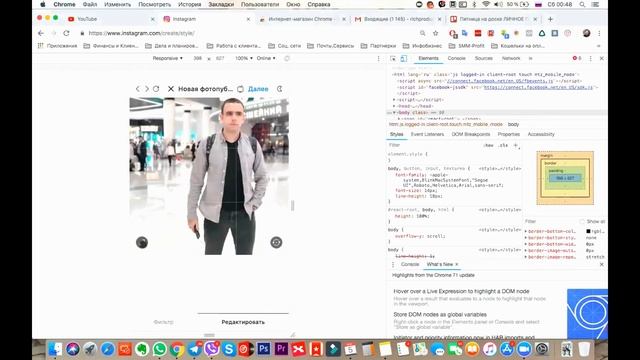
Task: Click the moon icon right of Далее
Action: click(x=280, y=89)
